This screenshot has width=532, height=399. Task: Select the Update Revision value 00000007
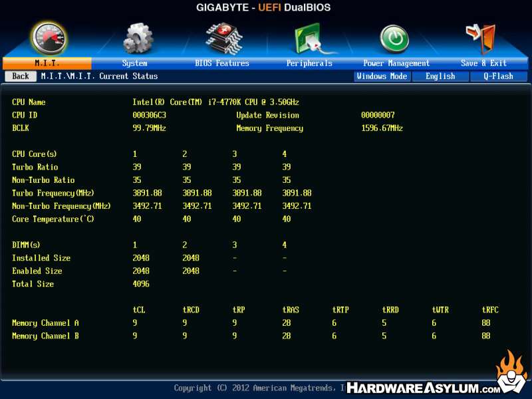378,115
